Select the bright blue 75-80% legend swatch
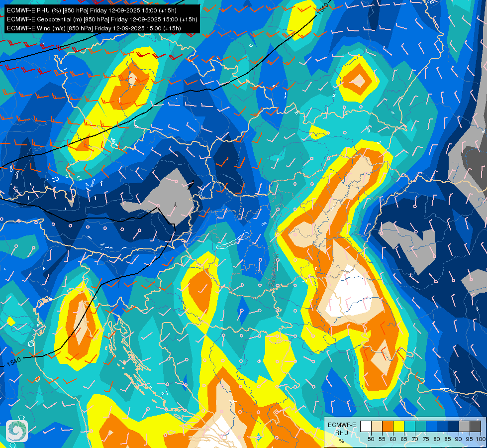487x448 pixels. (431, 426)
